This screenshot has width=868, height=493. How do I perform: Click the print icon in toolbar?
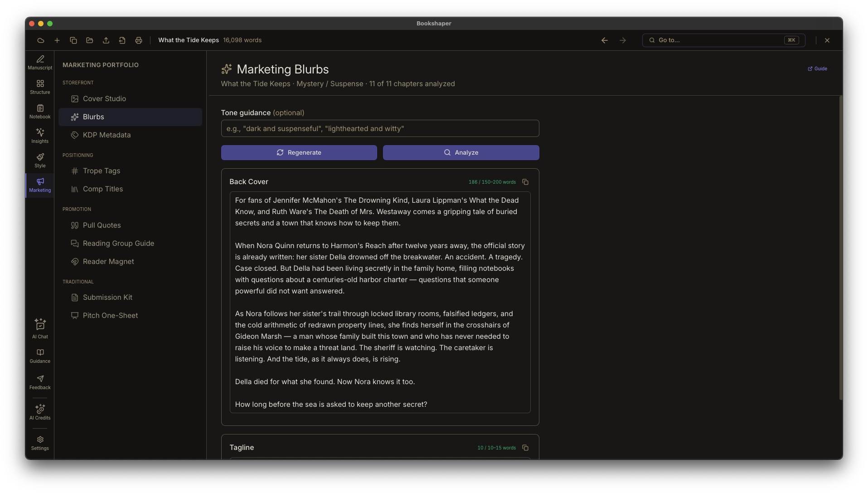139,40
